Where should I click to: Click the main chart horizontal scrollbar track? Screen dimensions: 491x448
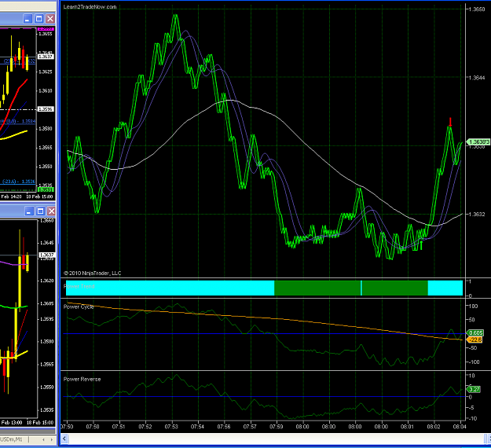(277, 439)
